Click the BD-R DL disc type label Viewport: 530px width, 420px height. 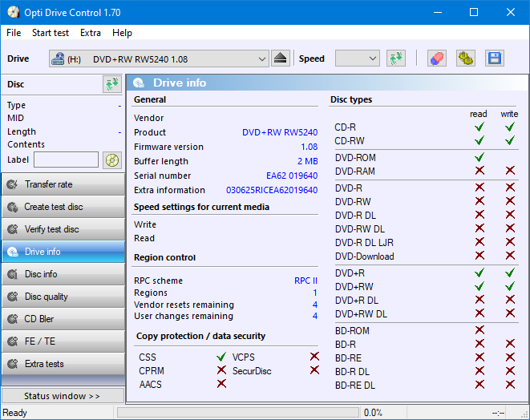[352, 372]
